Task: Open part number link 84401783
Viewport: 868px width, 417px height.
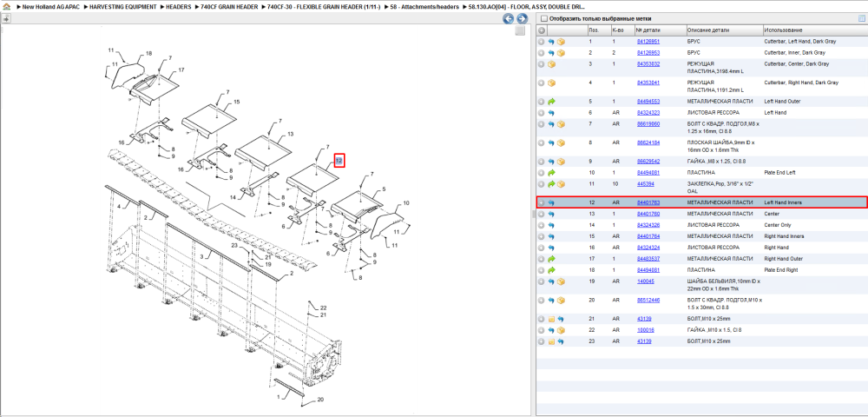Action: (648, 202)
